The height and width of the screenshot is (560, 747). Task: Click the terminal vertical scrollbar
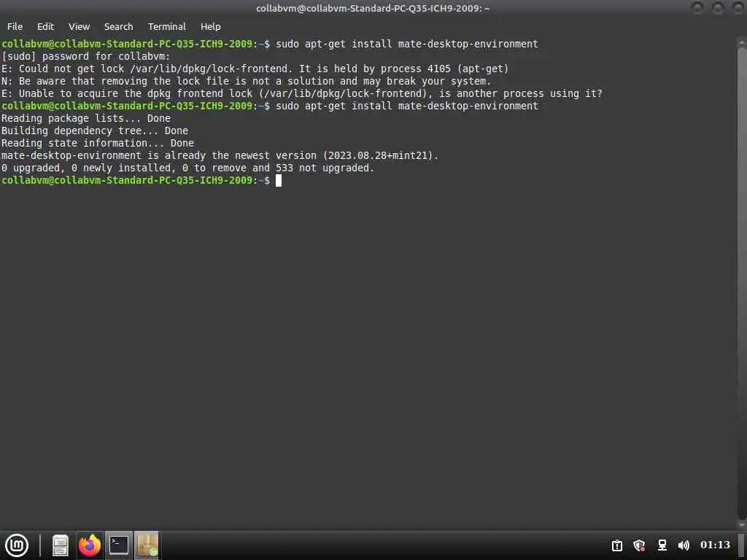pos(742,284)
